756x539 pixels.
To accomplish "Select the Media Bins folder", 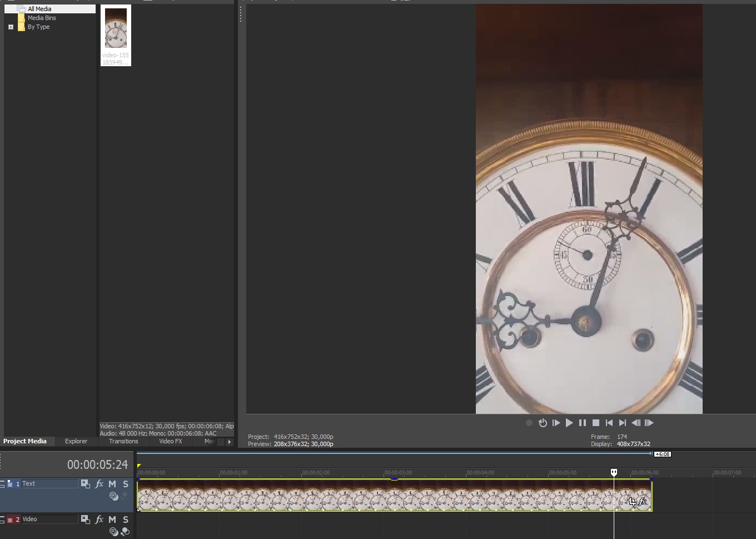I will pos(42,18).
